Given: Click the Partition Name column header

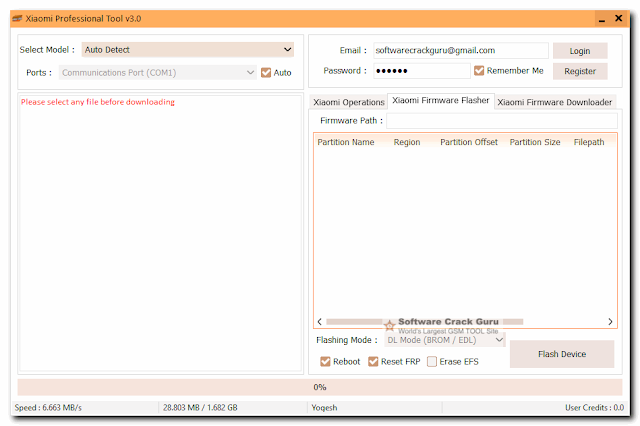Looking at the screenshot, I should (x=346, y=142).
